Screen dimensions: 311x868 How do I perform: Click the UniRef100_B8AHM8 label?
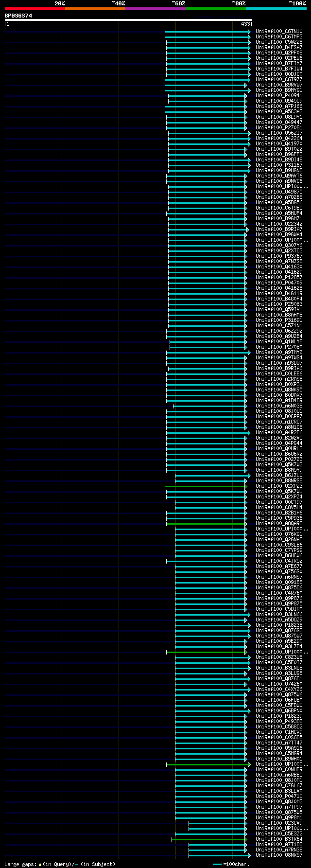click(x=279, y=315)
